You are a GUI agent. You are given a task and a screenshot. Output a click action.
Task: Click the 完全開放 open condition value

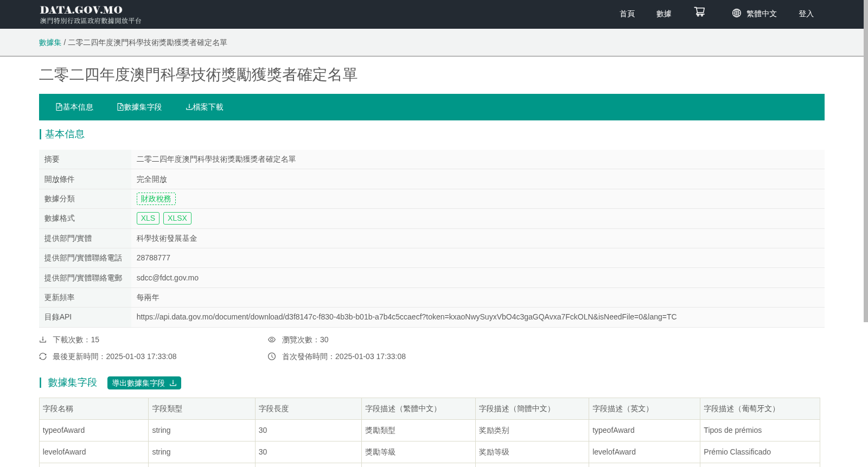pyautogui.click(x=152, y=179)
